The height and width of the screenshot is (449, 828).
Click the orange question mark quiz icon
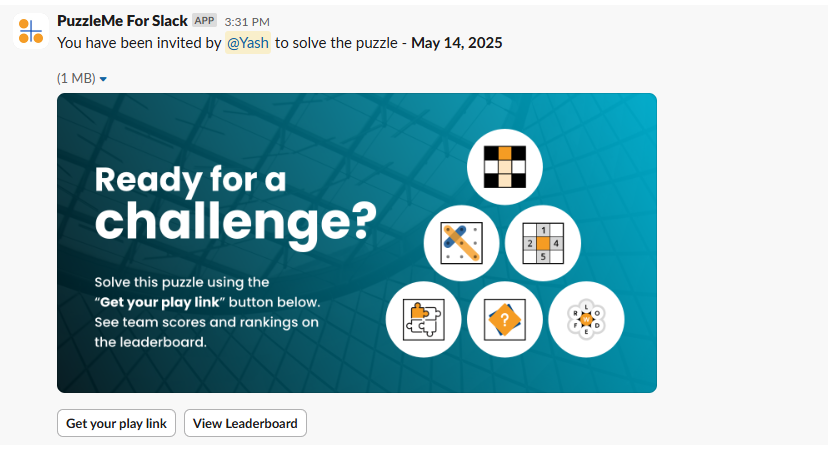point(505,320)
